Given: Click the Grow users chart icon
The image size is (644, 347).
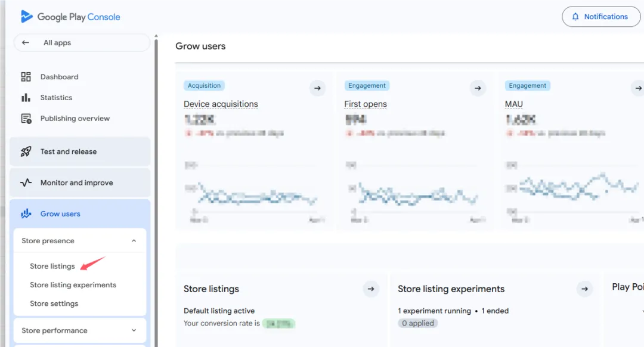Looking at the screenshot, I should [x=26, y=213].
